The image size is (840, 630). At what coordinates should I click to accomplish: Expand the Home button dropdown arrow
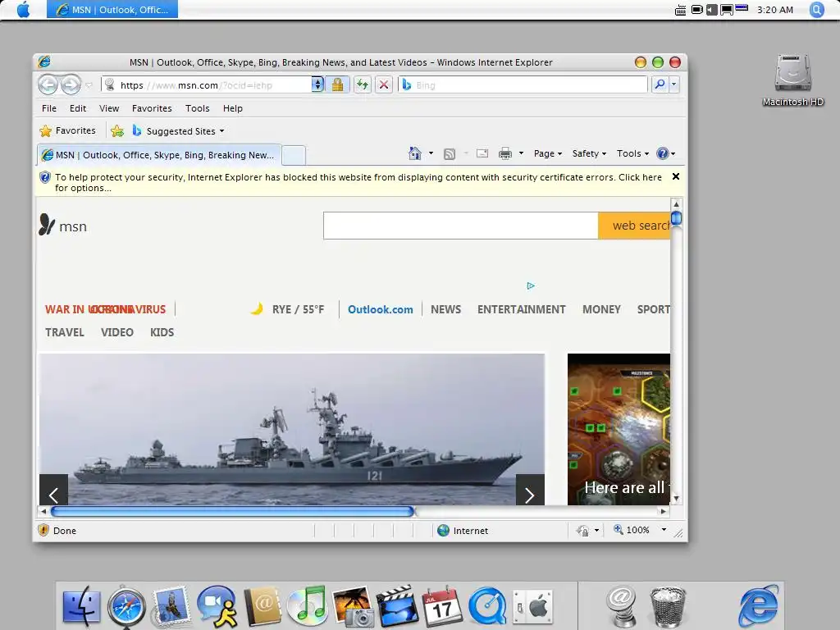click(431, 153)
